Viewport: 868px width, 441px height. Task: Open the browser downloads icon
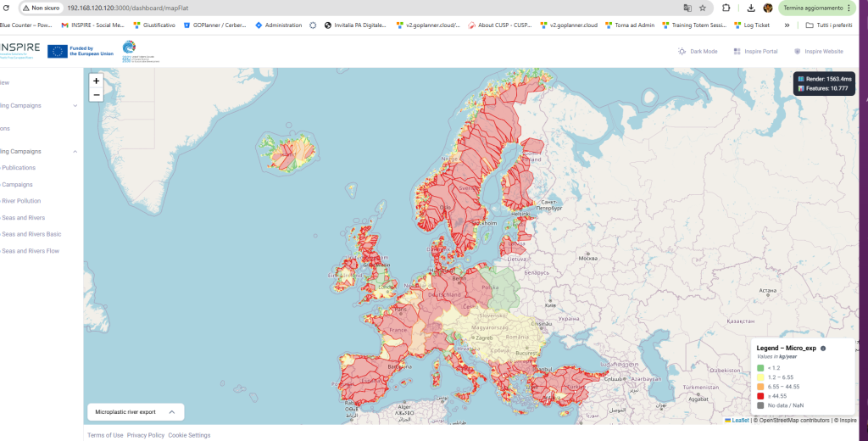tap(752, 8)
